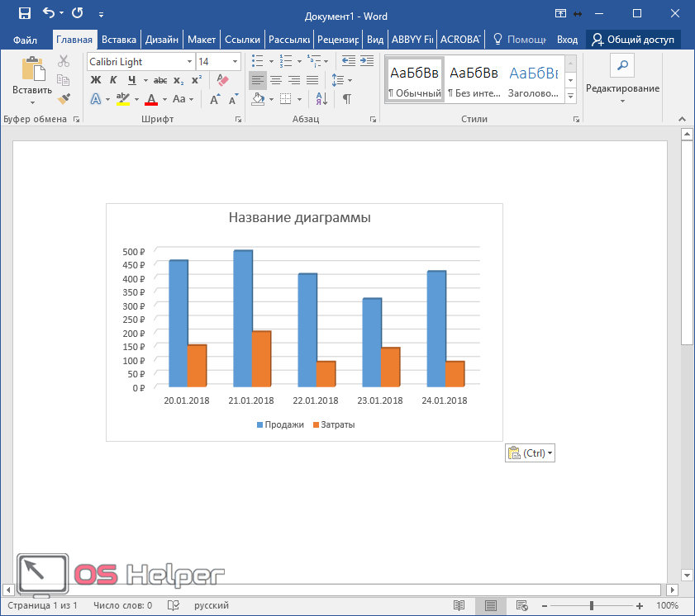This screenshot has width=695, height=616.
Task: Save the document with the floppy icon
Action: (x=24, y=14)
